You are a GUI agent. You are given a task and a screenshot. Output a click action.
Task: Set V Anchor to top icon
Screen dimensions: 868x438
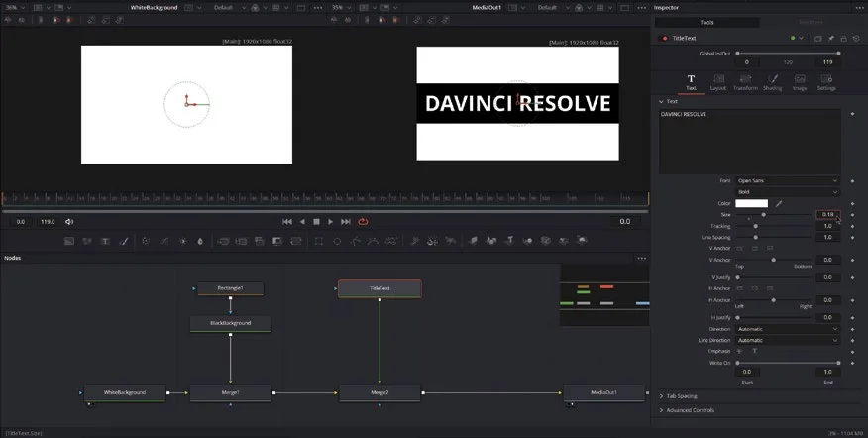tap(739, 248)
